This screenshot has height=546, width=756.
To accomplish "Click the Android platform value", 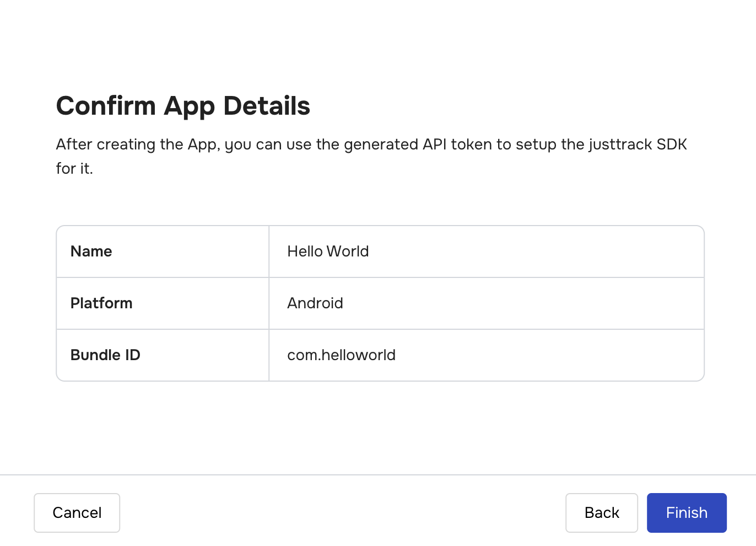I will (315, 303).
